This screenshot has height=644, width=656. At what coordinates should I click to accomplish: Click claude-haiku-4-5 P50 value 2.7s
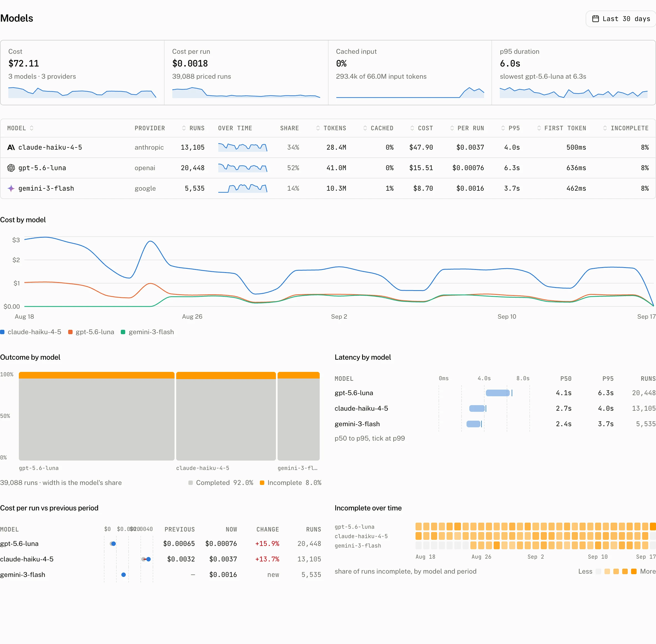[564, 408]
